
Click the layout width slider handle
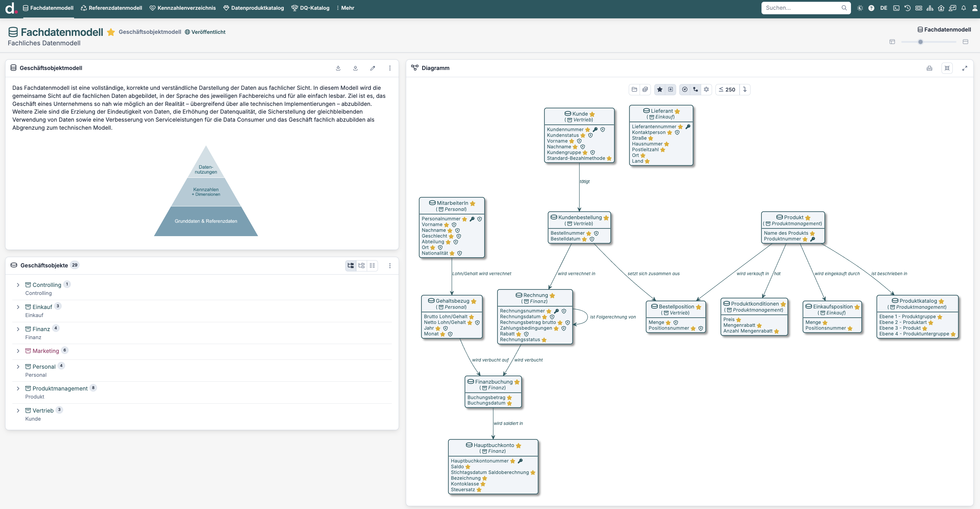(920, 42)
